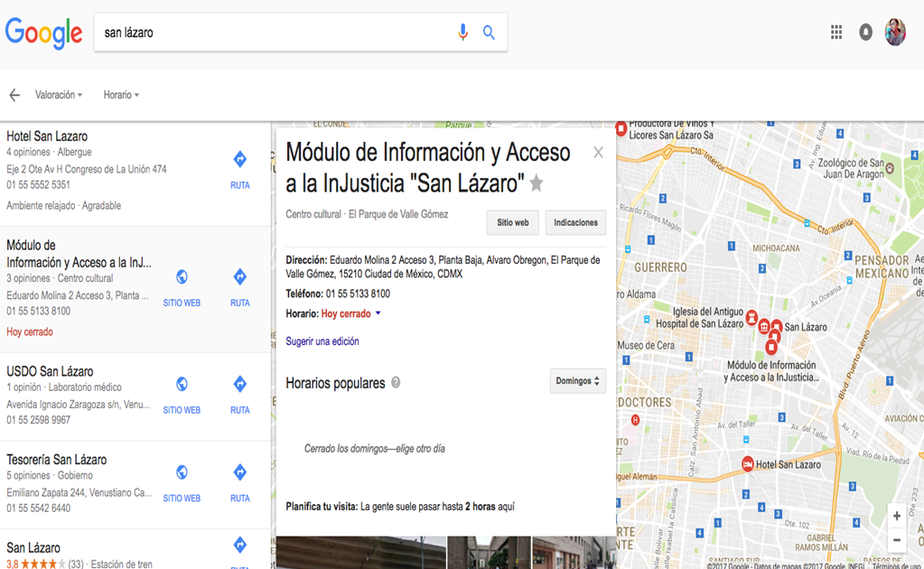Click the RUTA icon for Tesorería San Lázaro
This screenshot has height=569, width=924.
pyautogui.click(x=239, y=472)
